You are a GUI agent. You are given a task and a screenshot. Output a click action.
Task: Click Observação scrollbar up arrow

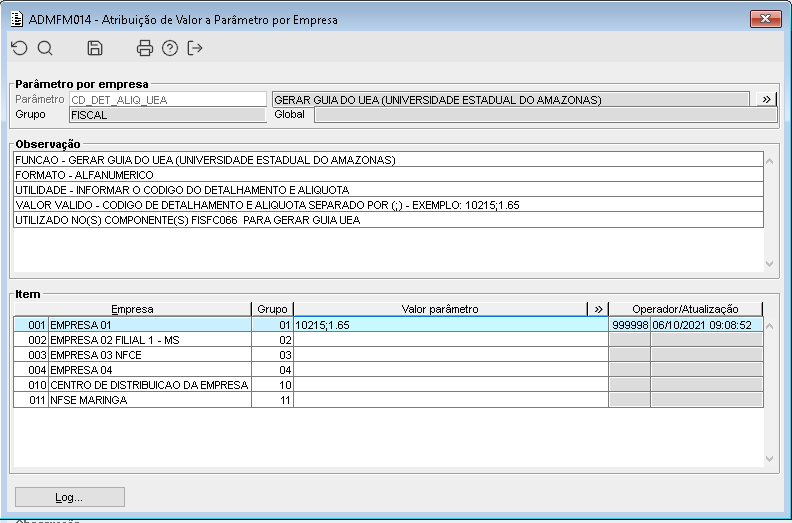(x=770, y=161)
